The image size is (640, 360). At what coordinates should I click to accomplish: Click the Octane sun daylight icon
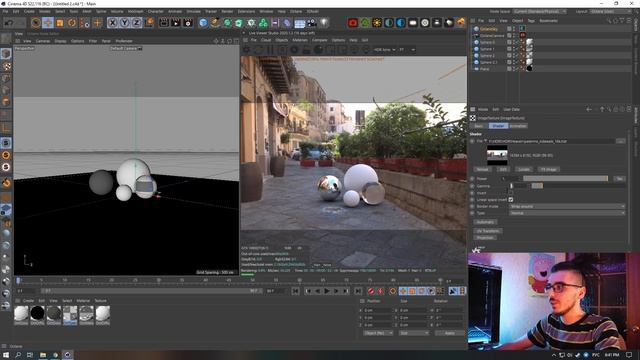coord(377,23)
